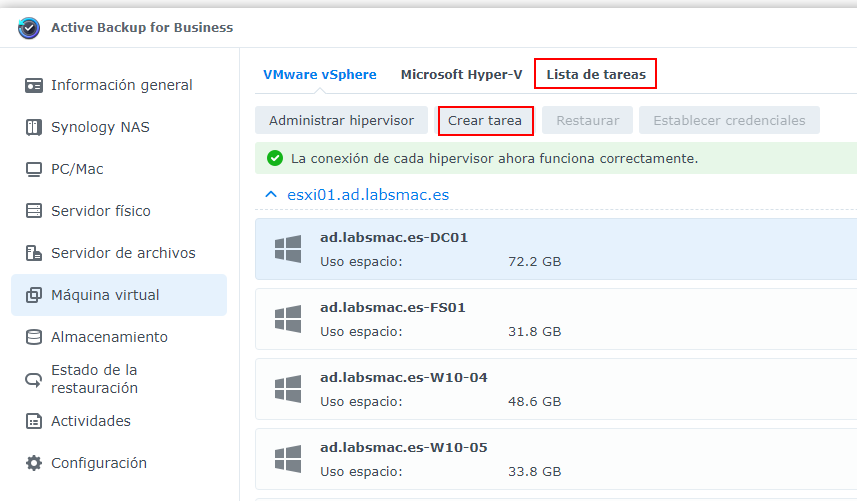Open the Lista de tareas tab
857x501 pixels.
pyautogui.click(x=595, y=74)
